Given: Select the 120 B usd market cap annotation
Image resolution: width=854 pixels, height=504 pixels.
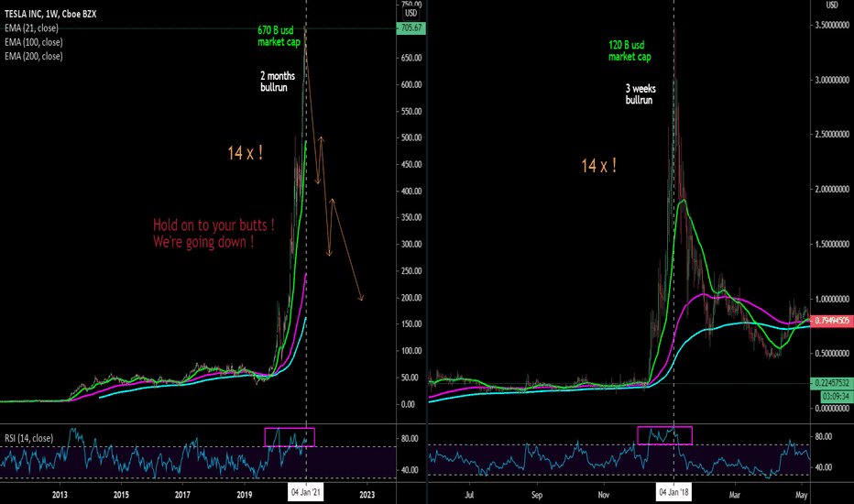Looking at the screenshot, I should tap(630, 50).
